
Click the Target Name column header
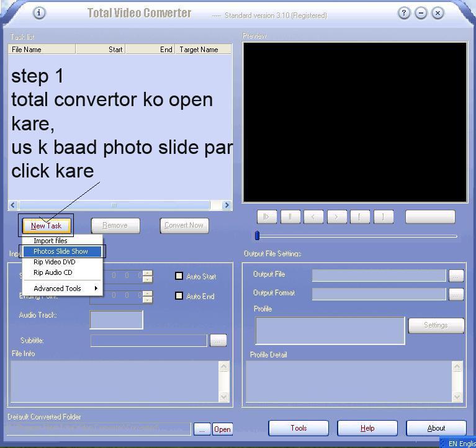pos(204,49)
